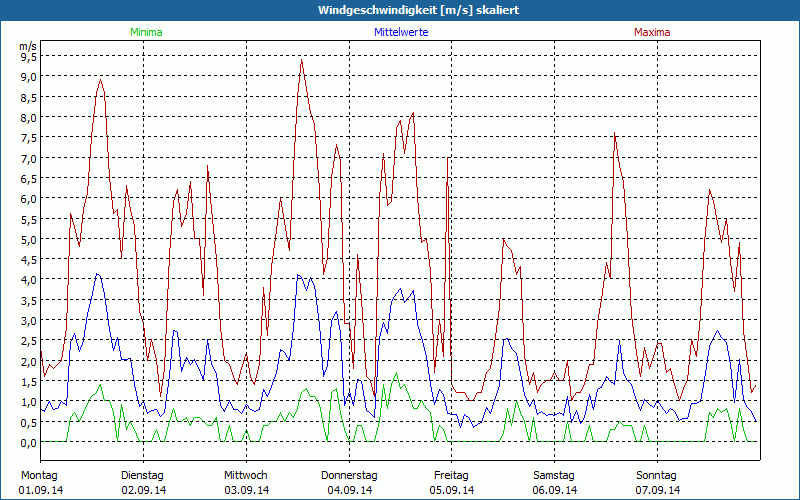Click the 2,0 y-axis value

pyautogui.click(x=29, y=361)
